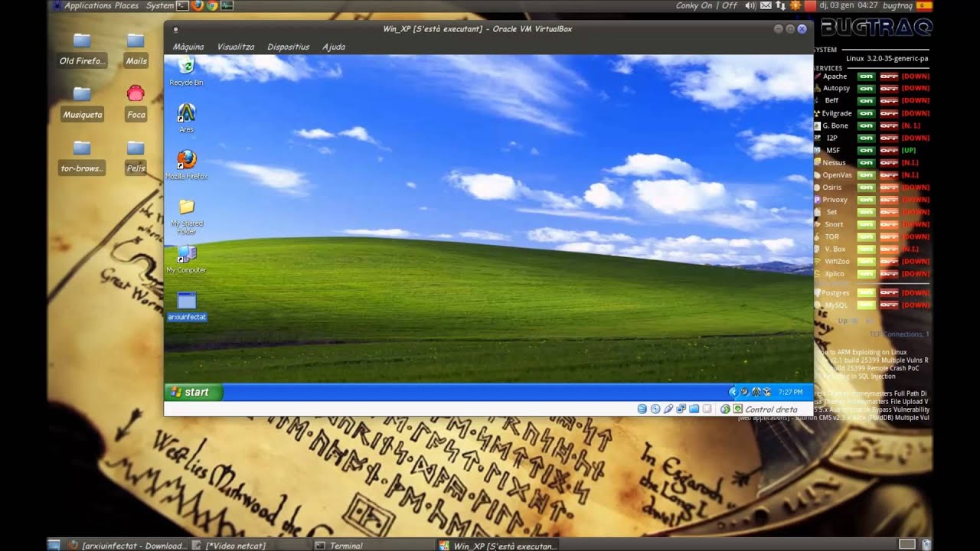This screenshot has height=551, width=980.
Task: Open the terminal launcher in top panel
Action: point(182,5)
